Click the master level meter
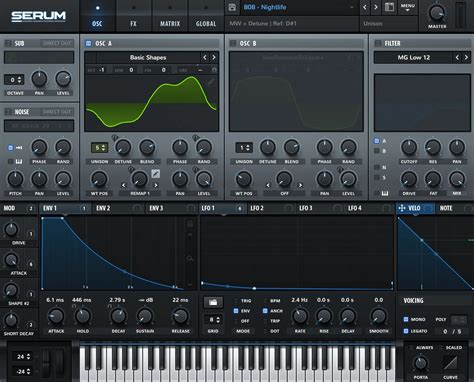This screenshot has width=474, height=382. pyautogui.click(x=461, y=15)
